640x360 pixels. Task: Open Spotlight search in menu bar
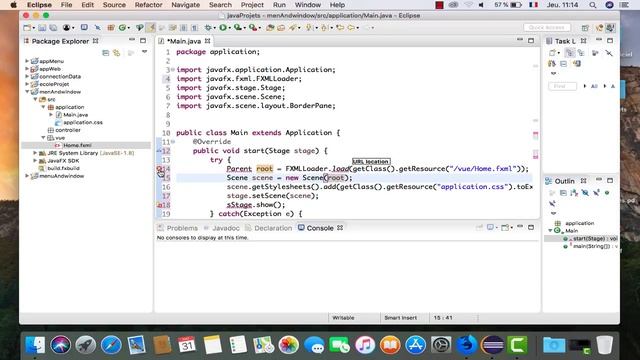click(x=593, y=5)
